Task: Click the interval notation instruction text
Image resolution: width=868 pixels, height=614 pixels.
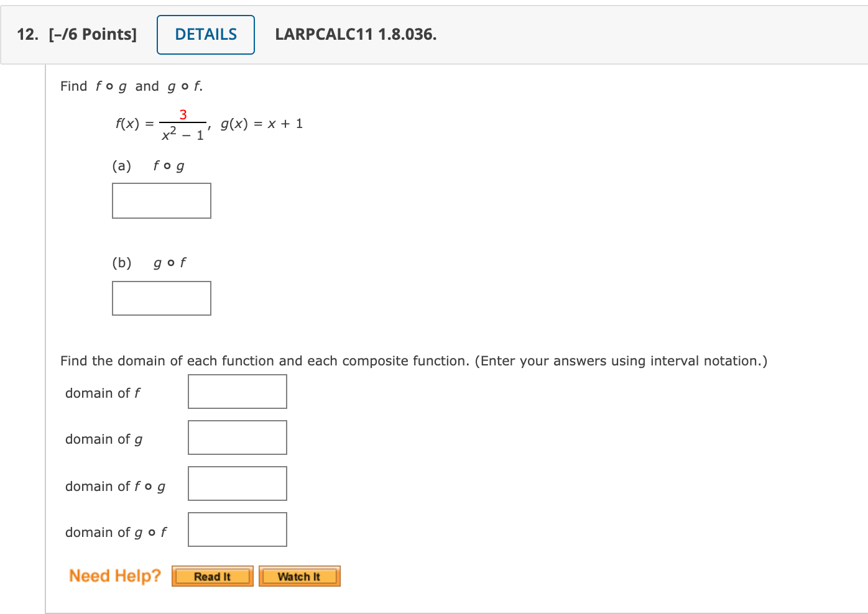Action: (x=413, y=360)
